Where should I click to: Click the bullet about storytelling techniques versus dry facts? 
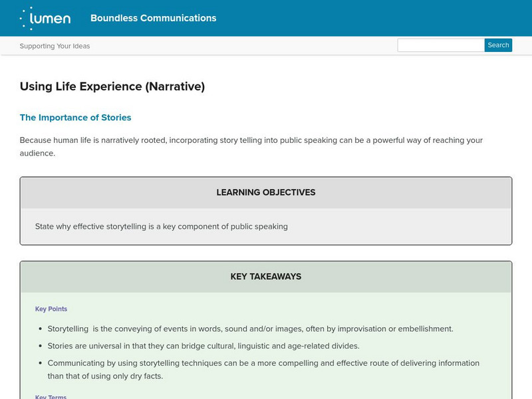(x=263, y=369)
